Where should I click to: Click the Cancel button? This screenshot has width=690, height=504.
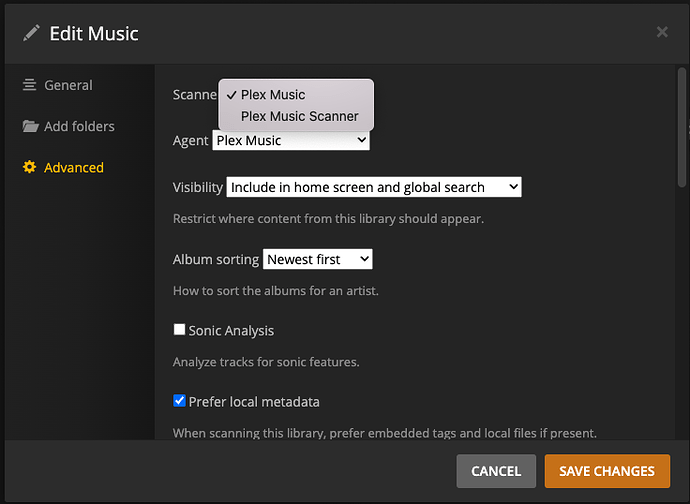point(496,471)
